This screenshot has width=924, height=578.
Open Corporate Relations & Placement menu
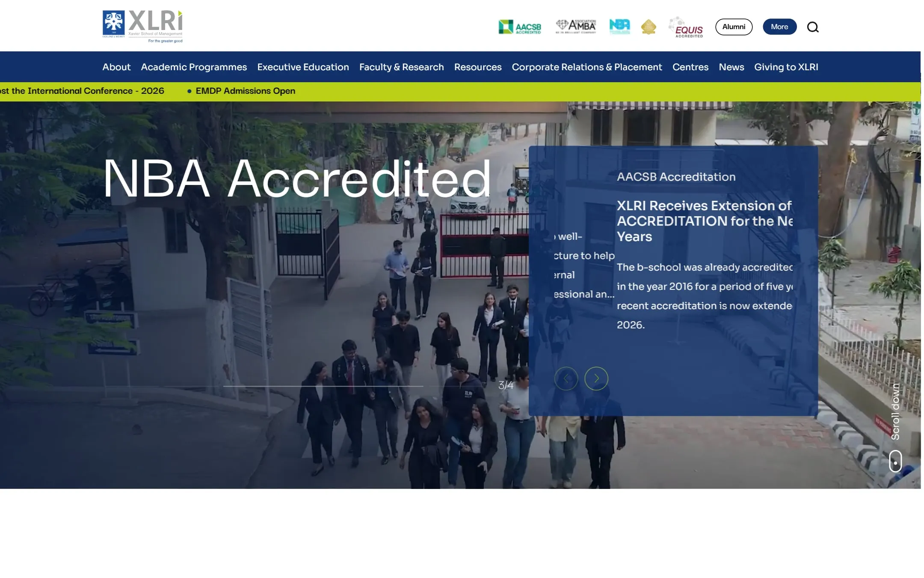pos(586,67)
